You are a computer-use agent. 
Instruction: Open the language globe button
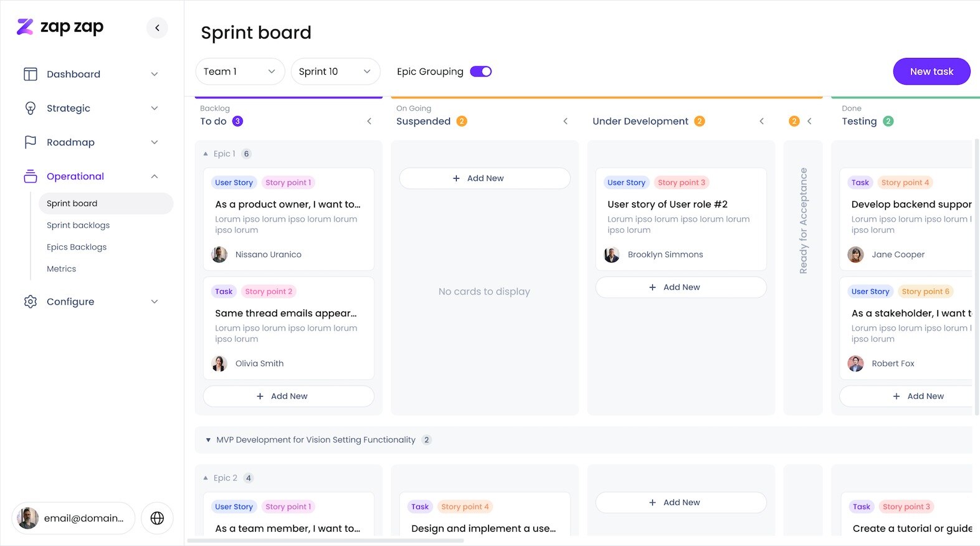click(x=157, y=518)
